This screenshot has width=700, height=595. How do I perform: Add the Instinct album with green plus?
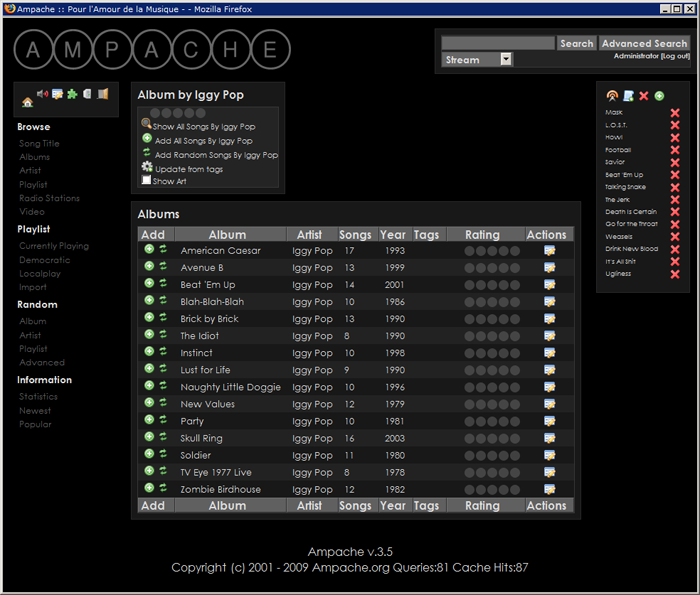(x=149, y=351)
